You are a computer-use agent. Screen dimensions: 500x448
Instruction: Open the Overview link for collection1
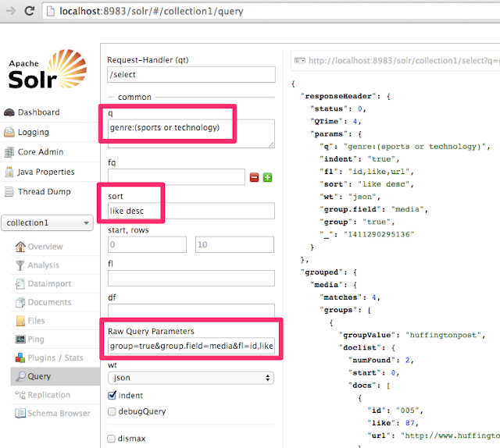click(x=45, y=247)
